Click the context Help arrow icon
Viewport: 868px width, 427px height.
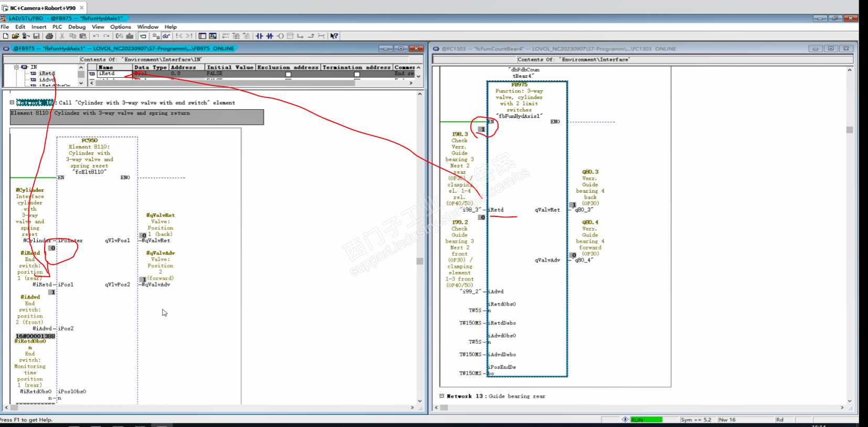pyautogui.click(x=334, y=36)
